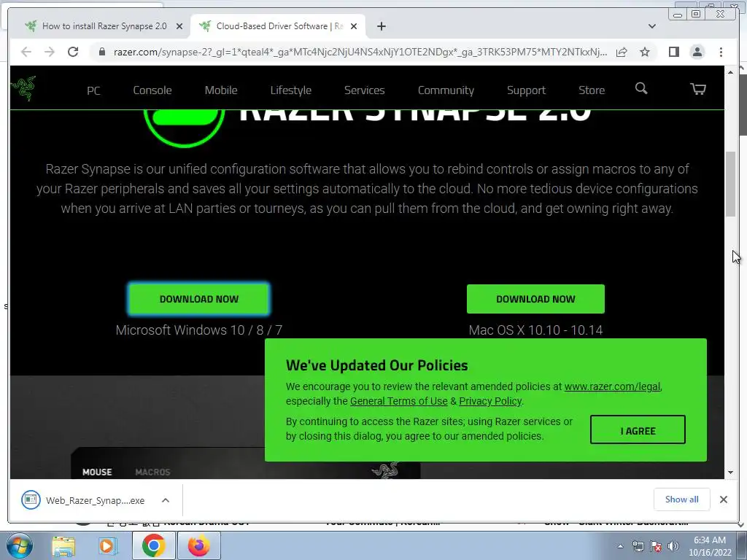Click 'Microsoft Windows 10 / 8 / 7' text
Screen dimensions: 747x560
coord(198,330)
